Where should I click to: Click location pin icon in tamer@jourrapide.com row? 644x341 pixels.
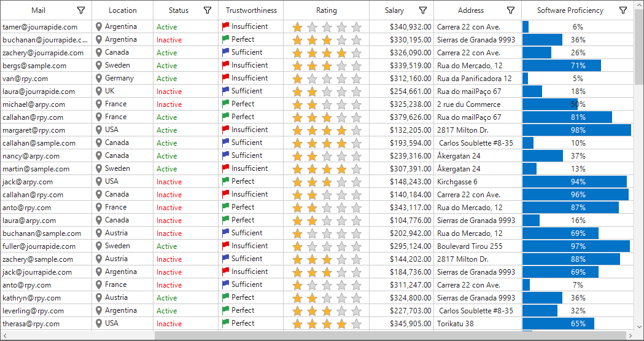[x=99, y=26]
